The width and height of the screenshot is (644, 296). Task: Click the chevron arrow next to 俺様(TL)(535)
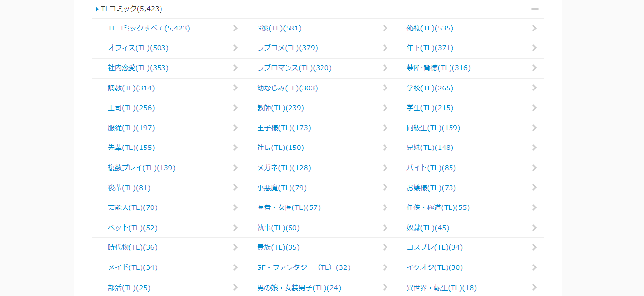(x=534, y=28)
